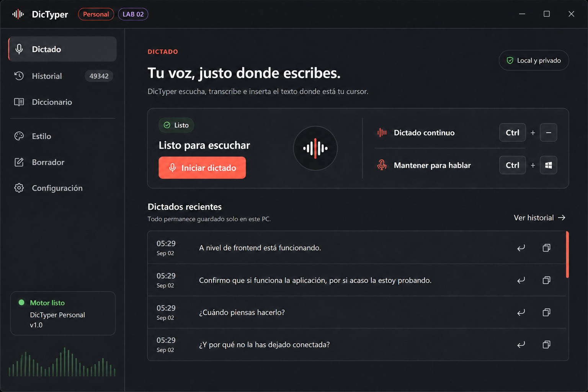Insert the '¿Cuándo piensas hacerlo?' dictation
The image size is (588, 392).
coord(521,312)
